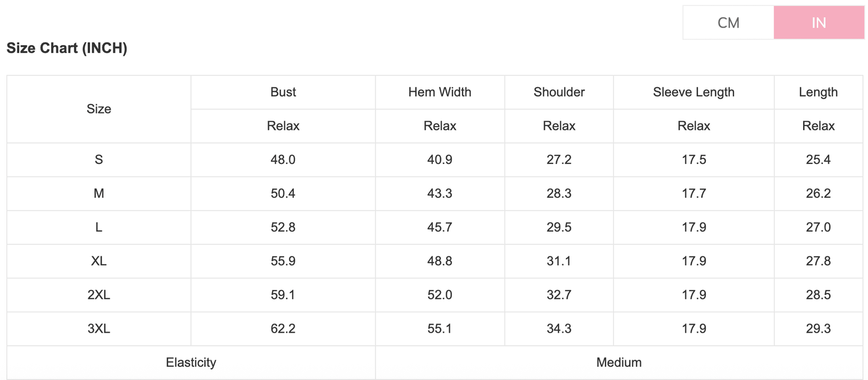Screen dimensions: 868x380
Task: Click the Elasticity row label
Action: 191,363
